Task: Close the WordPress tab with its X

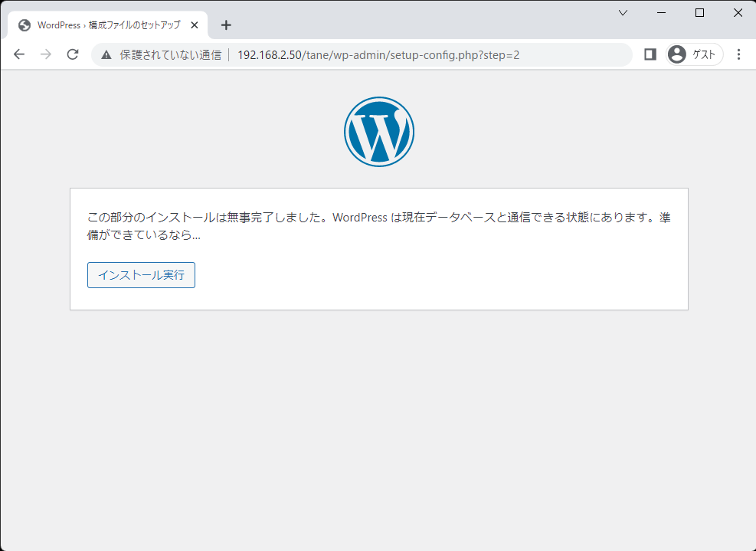Action: (x=195, y=25)
